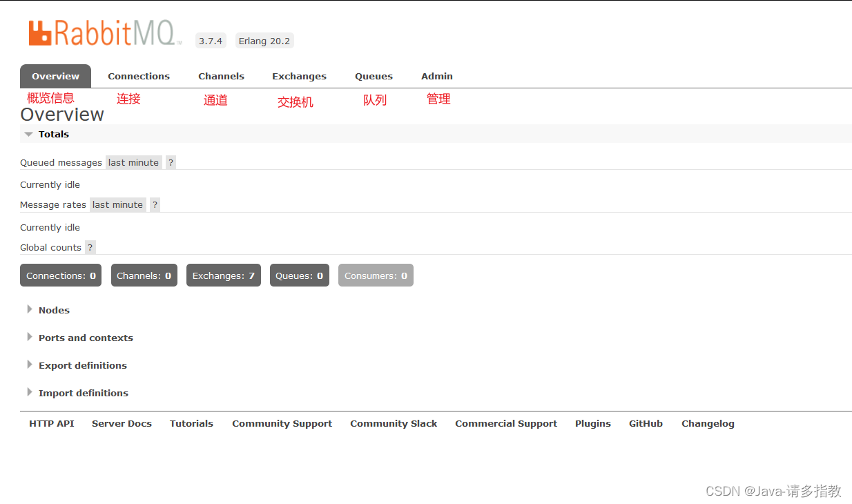The image size is (852, 504).
Task: Click the Queues: 0 count button
Action: tap(299, 275)
